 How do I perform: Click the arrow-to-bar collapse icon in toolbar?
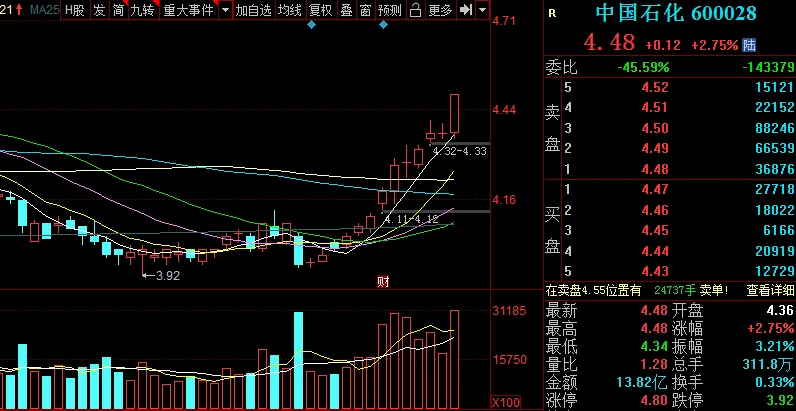point(465,10)
